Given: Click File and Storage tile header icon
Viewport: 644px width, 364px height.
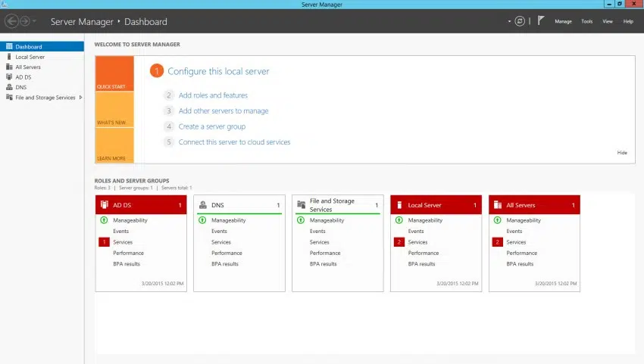Looking at the screenshot, I should (x=301, y=204).
